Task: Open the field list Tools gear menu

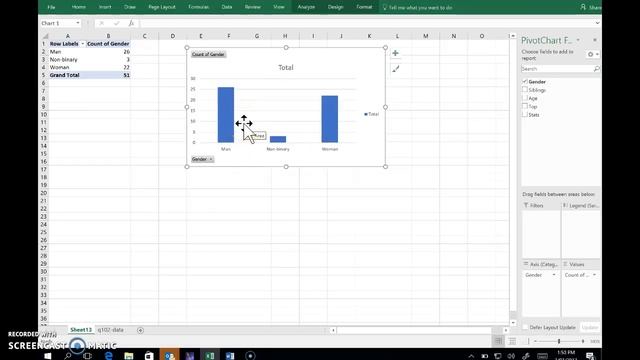Action: point(593,54)
